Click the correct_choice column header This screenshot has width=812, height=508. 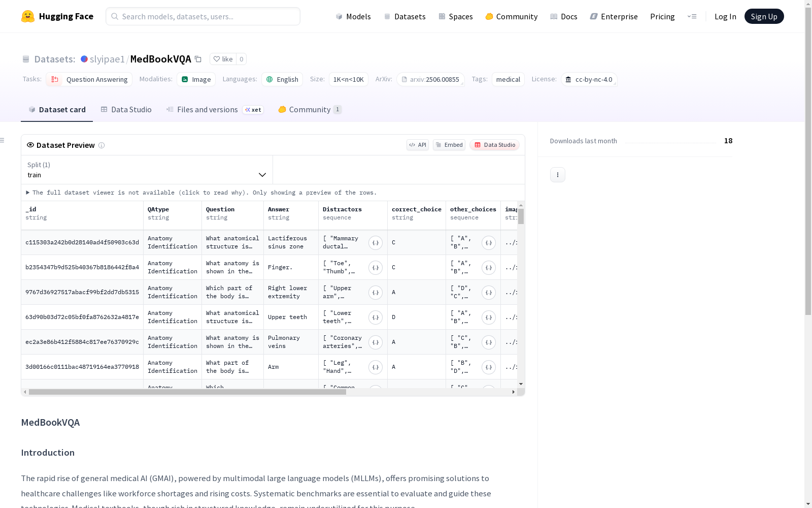tap(417, 215)
